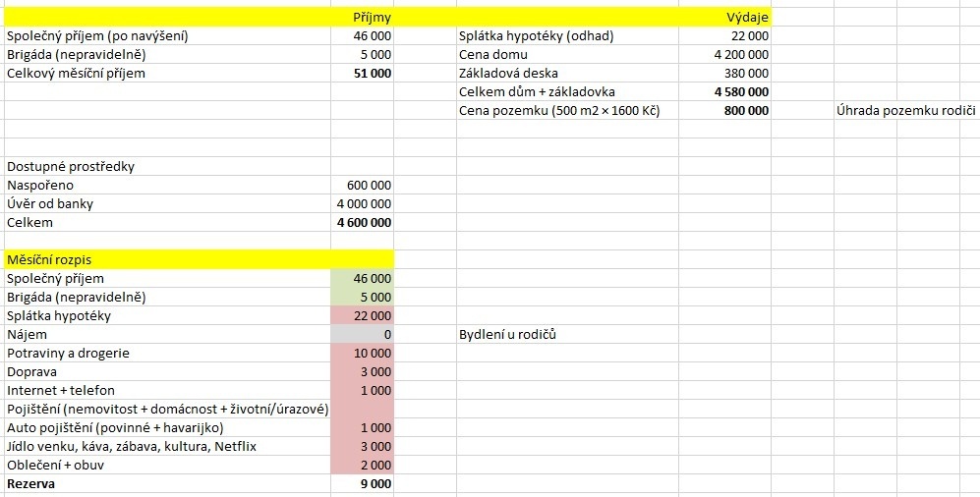Click the grey Nájem value cell showing 0

point(362,335)
